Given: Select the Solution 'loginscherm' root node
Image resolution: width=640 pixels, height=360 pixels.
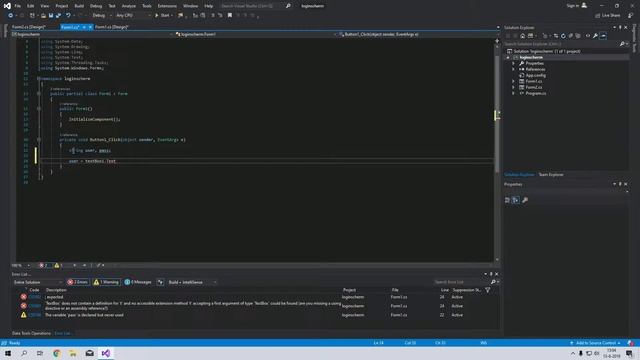Looking at the screenshot, I should coord(547,51).
